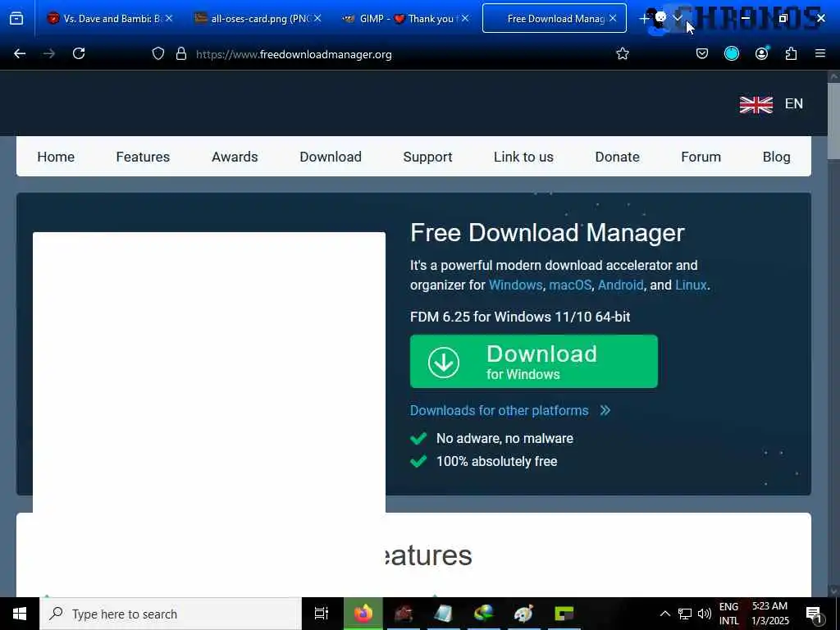Open Task View on the taskbar
The width and height of the screenshot is (840, 630).
point(321,614)
